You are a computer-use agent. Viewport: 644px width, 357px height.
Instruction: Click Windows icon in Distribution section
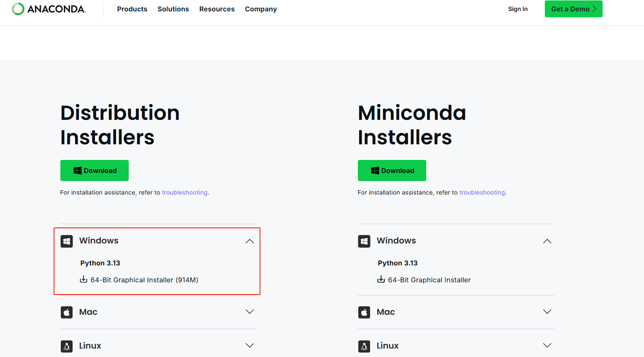point(67,241)
